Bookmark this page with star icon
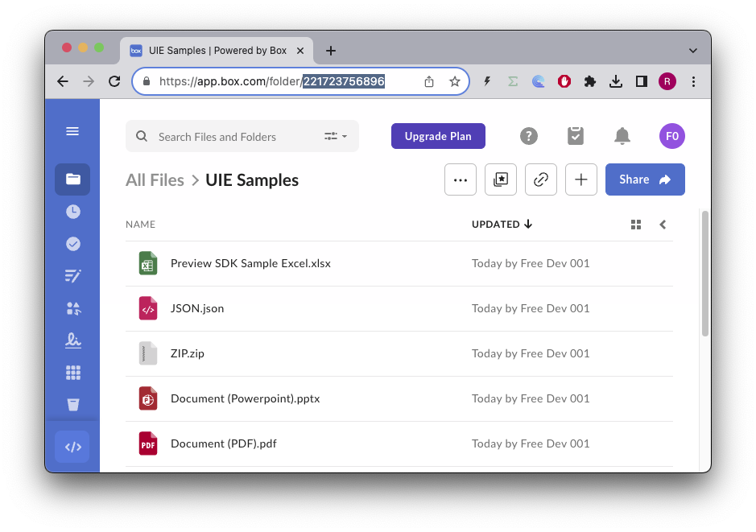The height and width of the screenshot is (532, 756). tap(454, 81)
